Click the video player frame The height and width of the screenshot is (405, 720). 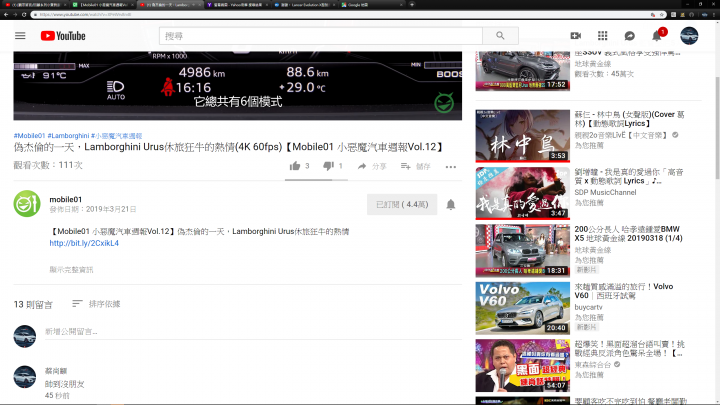click(237, 85)
